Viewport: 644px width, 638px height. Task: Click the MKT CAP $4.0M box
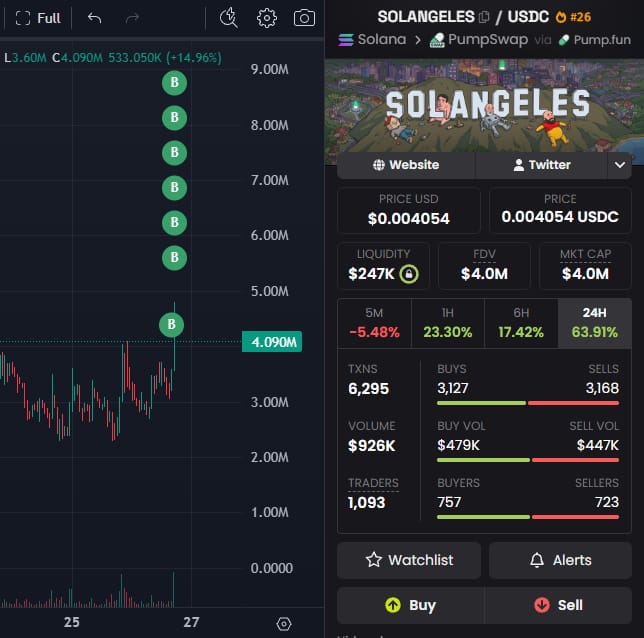point(585,266)
